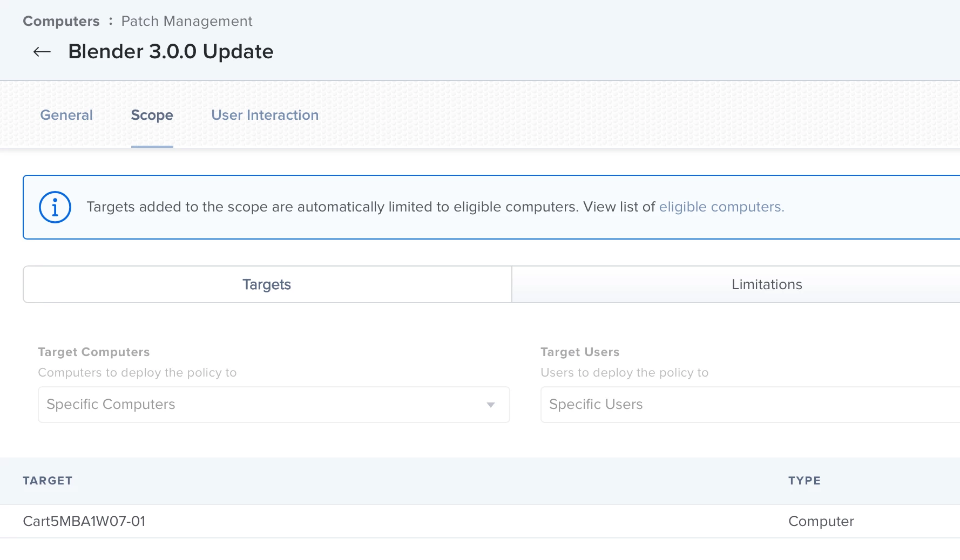The height and width of the screenshot is (560, 960).
Task: Click the Patch Management breadcrumb
Action: tap(187, 21)
